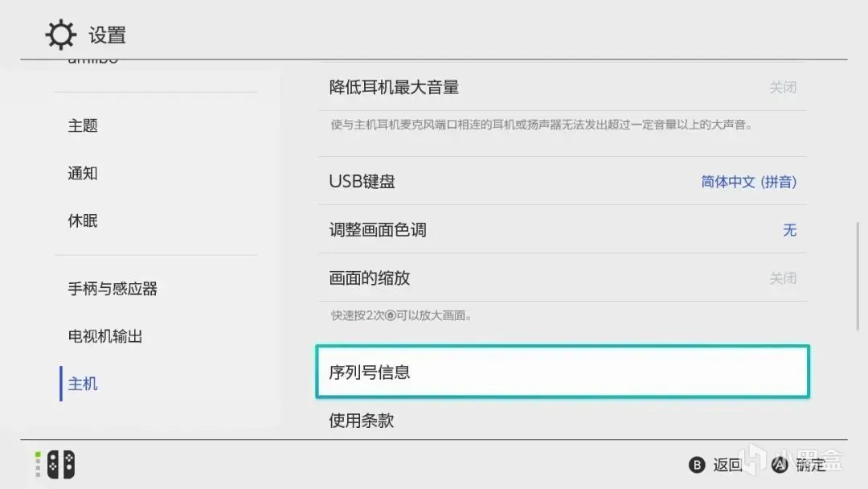The width and height of the screenshot is (868, 489).
Task: Select 休眠 sidebar item
Action: [x=83, y=221]
